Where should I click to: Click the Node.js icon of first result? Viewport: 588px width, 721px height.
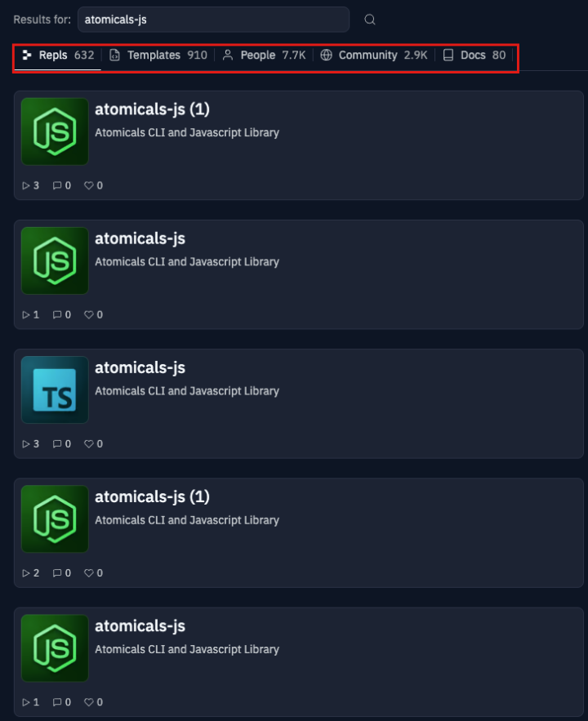coord(55,131)
